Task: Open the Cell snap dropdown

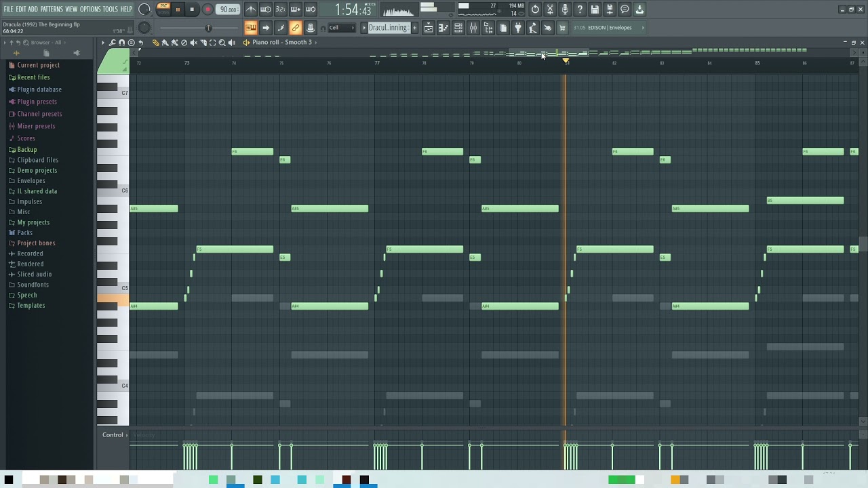Action: tap(341, 28)
